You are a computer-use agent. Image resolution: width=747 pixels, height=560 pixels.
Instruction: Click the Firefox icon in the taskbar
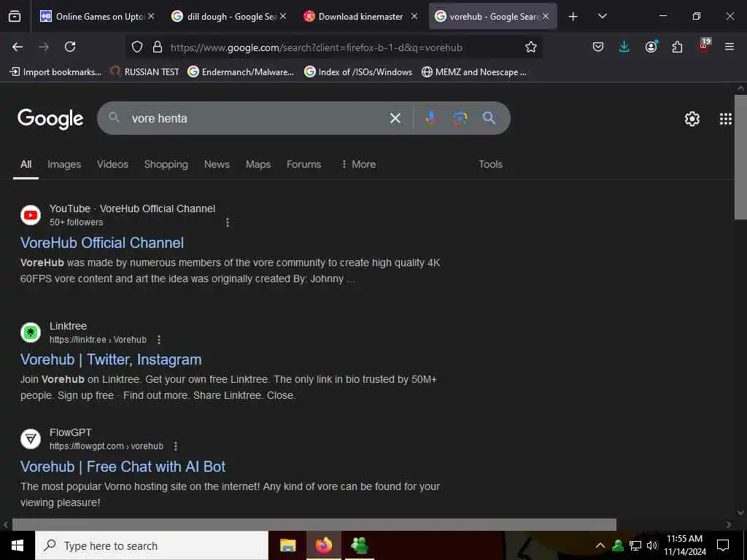pos(323,545)
